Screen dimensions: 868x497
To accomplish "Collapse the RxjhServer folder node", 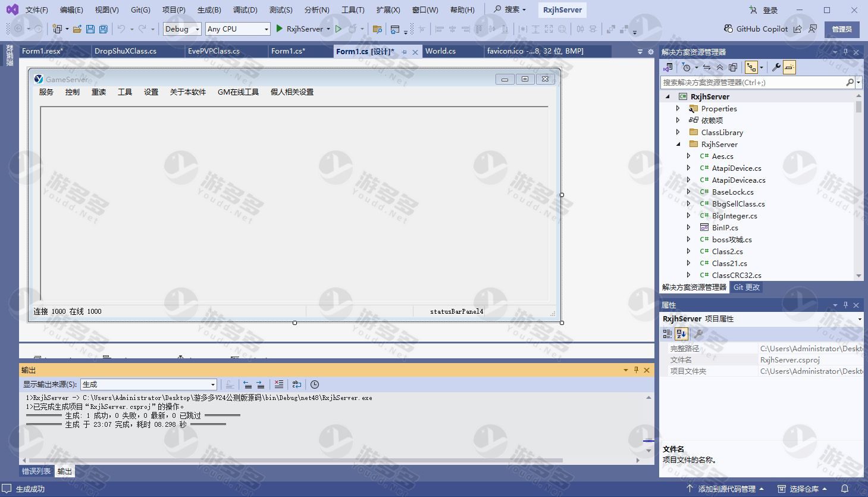I will (x=678, y=144).
